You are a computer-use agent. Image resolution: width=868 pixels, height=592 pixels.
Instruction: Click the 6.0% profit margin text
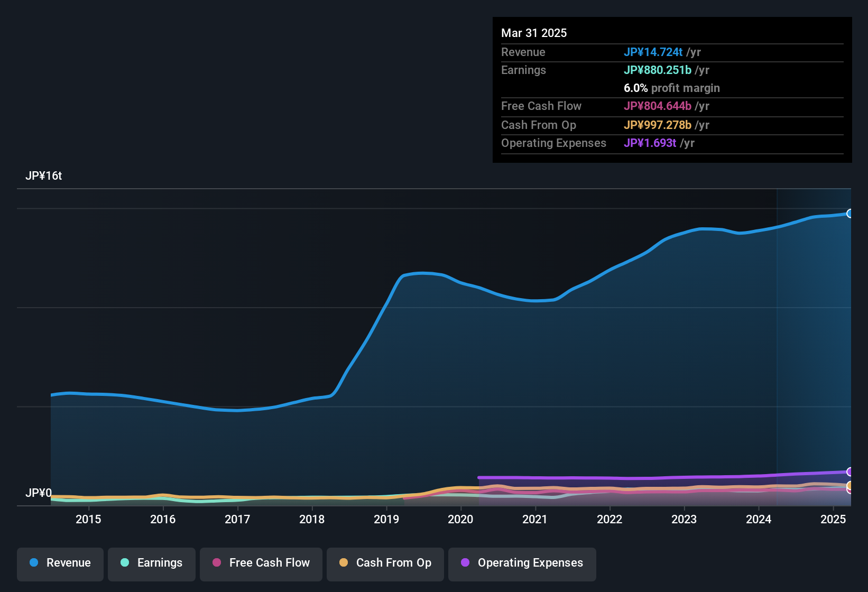point(672,88)
